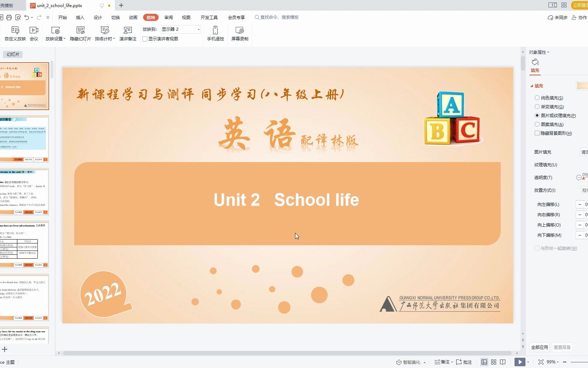Click Reset Background (重置背景) button
Screen dimensions: 588x368
pyautogui.click(x=562, y=347)
